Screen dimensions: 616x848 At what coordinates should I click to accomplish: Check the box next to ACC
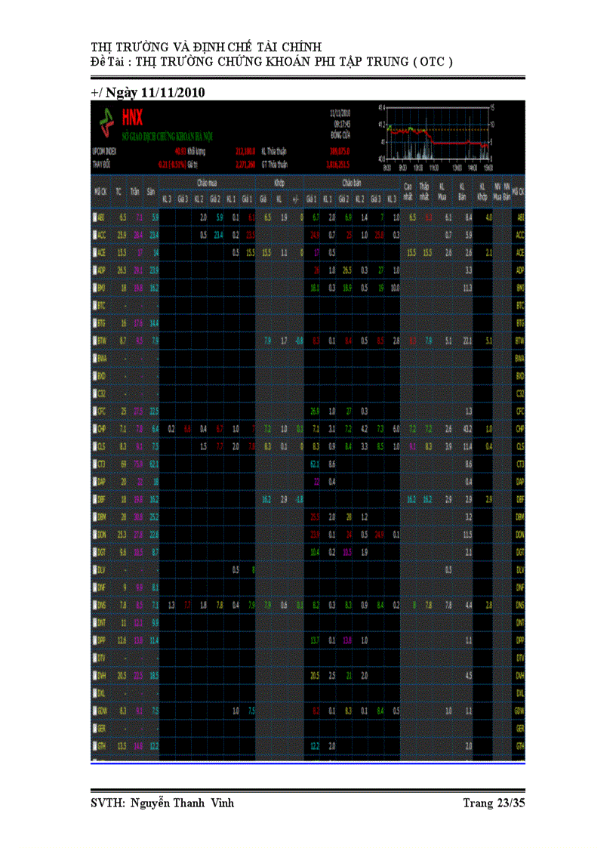click(94, 235)
